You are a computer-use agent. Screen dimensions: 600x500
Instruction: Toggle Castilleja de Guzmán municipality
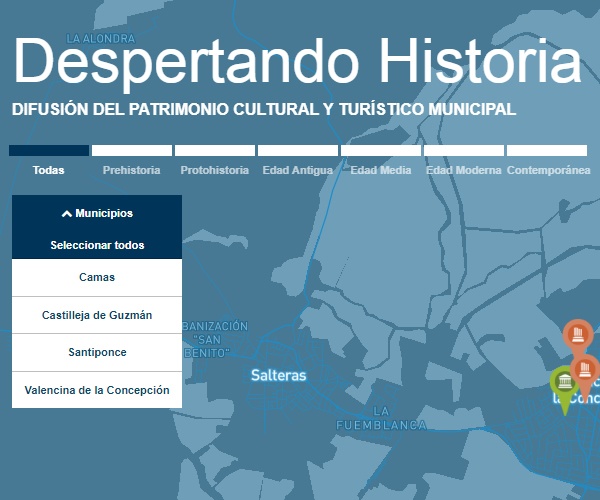(97, 315)
